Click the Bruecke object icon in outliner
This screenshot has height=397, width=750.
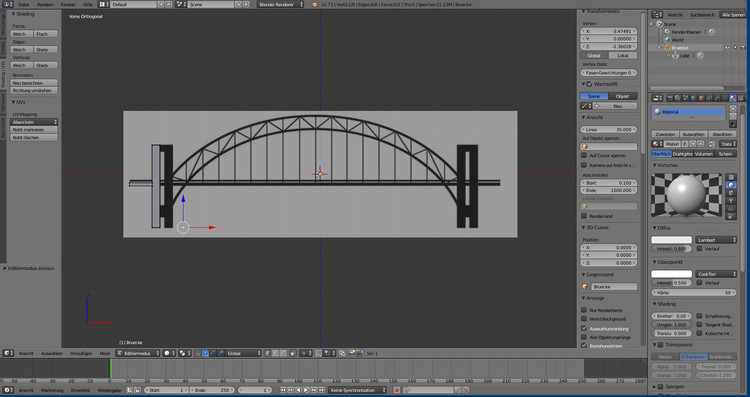pyautogui.click(x=667, y=48)
